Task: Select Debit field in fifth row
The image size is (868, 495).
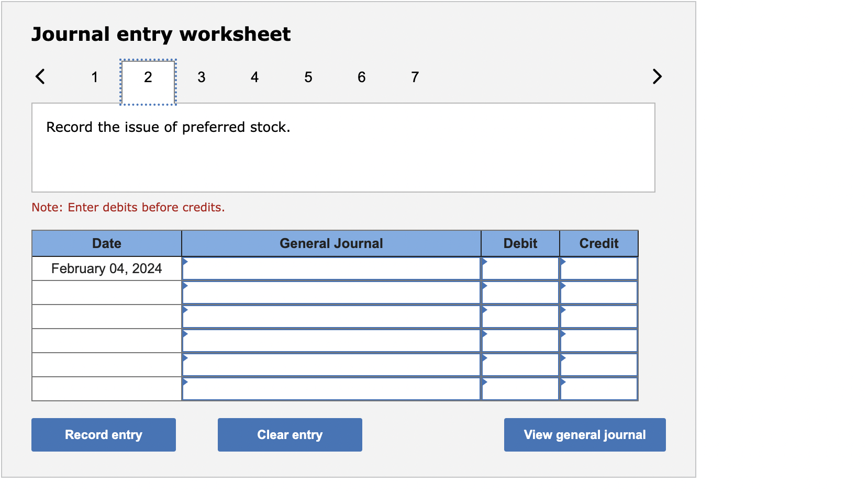Action: tap(520, 365)
